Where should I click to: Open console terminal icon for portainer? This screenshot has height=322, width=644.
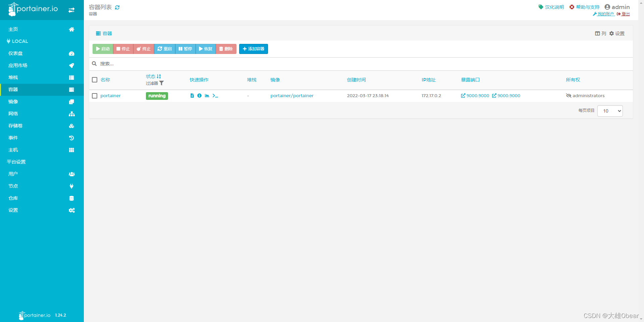[215, 96]
